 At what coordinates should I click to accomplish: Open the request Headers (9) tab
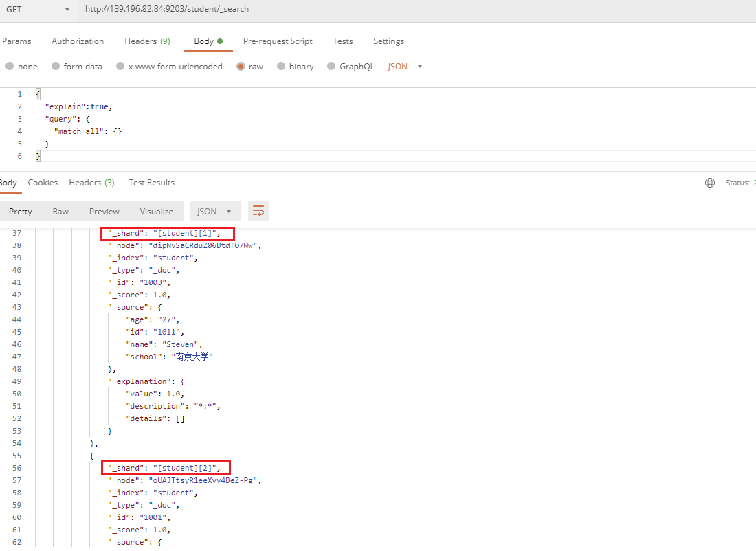pyautogui.click(x=147, y=41)
